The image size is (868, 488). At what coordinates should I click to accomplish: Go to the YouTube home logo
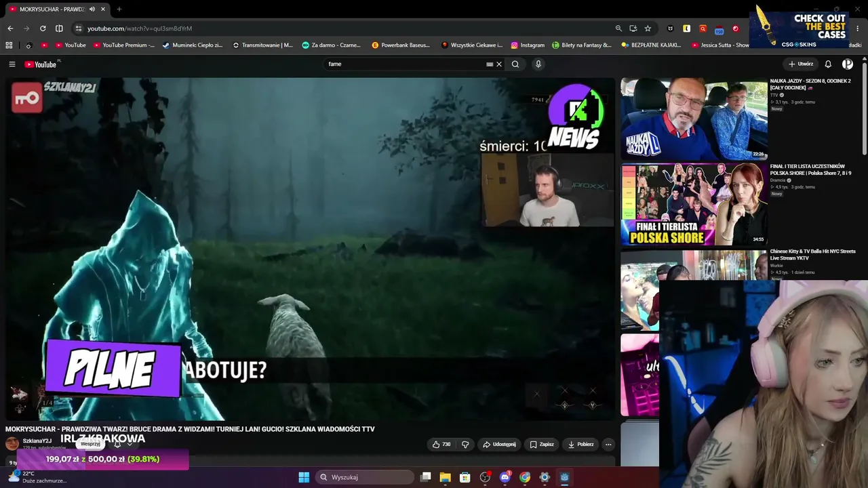point(41,64)
